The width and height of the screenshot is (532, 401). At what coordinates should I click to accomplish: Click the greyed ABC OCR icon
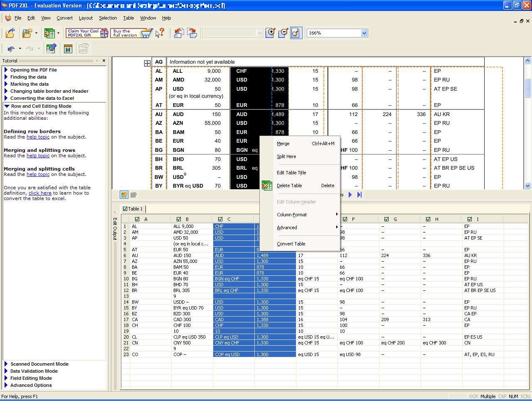[83, 49]
